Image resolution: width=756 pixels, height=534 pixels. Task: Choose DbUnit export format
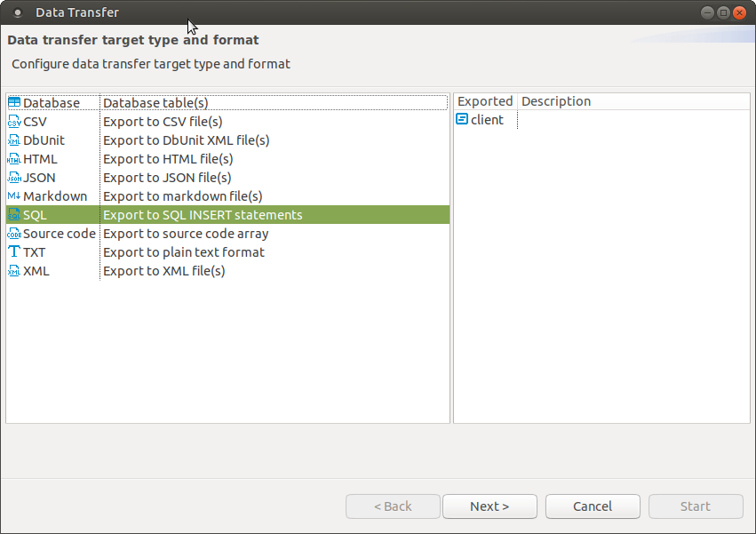tap(44, 140)
